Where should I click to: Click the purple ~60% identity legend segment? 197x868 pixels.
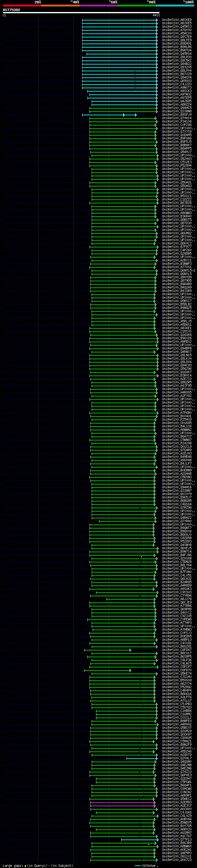pyautogui.click(x=99, y=6)
